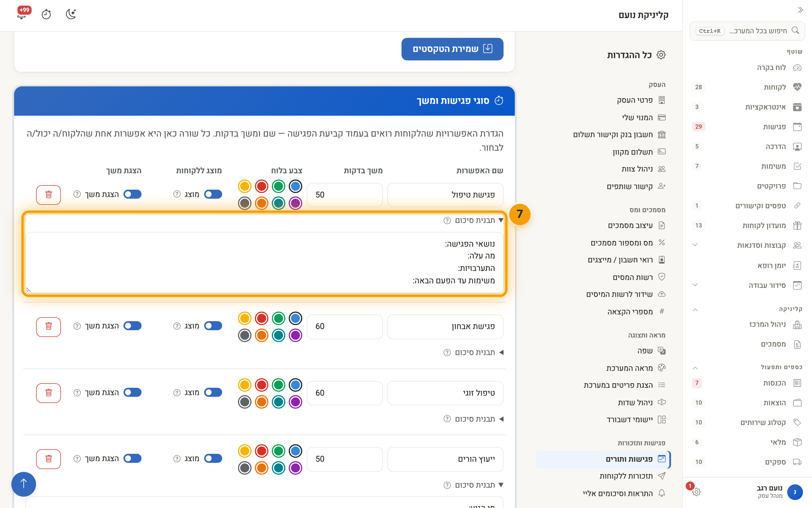Viewport: 812px width, 508px height.
Task: Delete the טיפול זוגי row
Action: click(49, 393)
